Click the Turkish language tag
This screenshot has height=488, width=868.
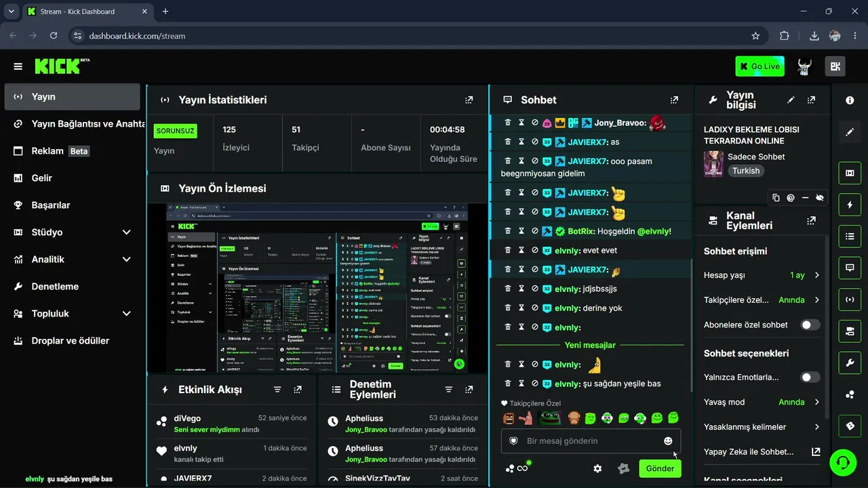click(746, 171)
